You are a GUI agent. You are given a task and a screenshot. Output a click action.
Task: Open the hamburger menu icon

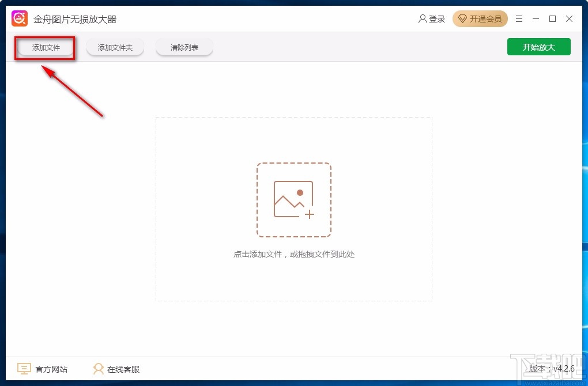pos(518,18)
